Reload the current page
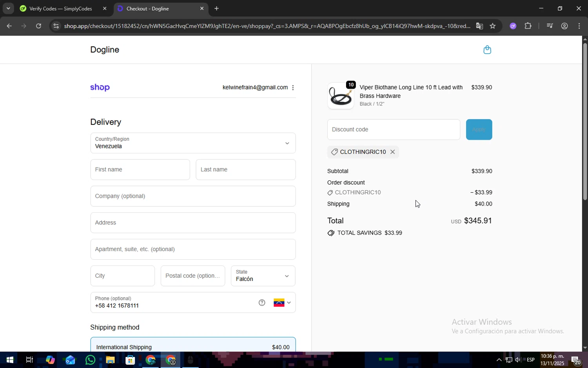 click(x=38, y=26)
